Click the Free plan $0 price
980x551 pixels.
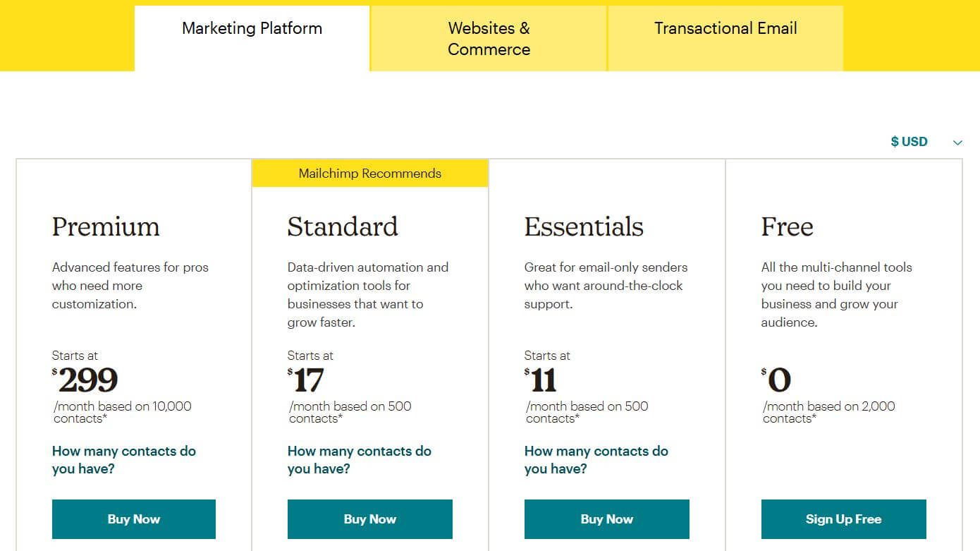pyautogui.click(x=777, y=380)
